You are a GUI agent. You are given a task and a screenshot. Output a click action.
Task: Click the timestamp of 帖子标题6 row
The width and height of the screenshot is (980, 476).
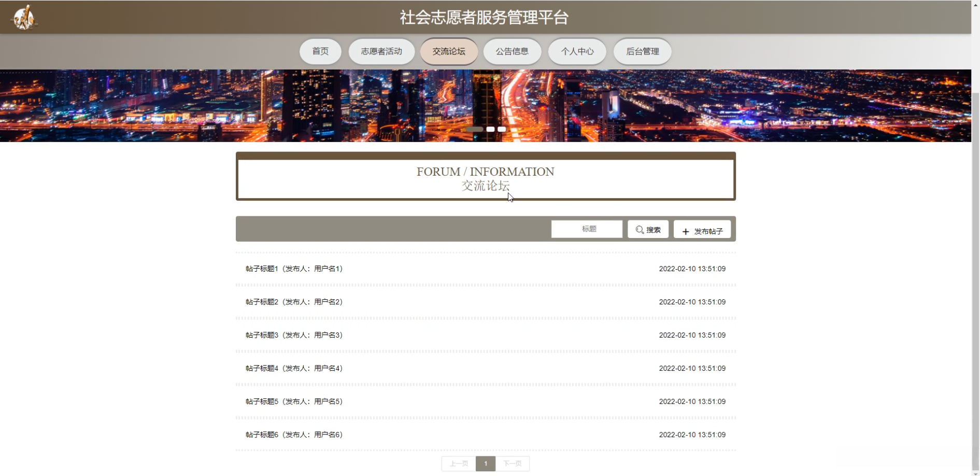pos(692,435)
